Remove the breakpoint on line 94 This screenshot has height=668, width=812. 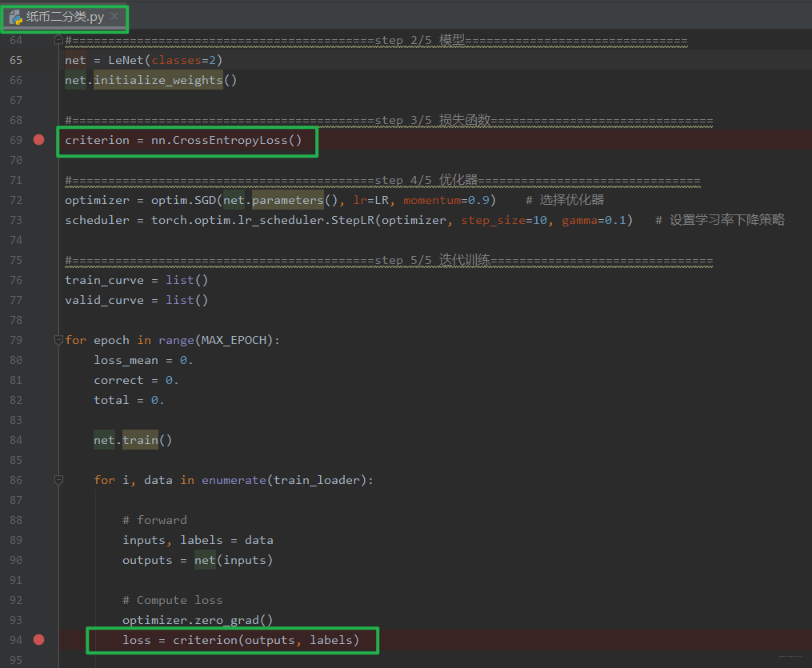click(x=39, y=640)
